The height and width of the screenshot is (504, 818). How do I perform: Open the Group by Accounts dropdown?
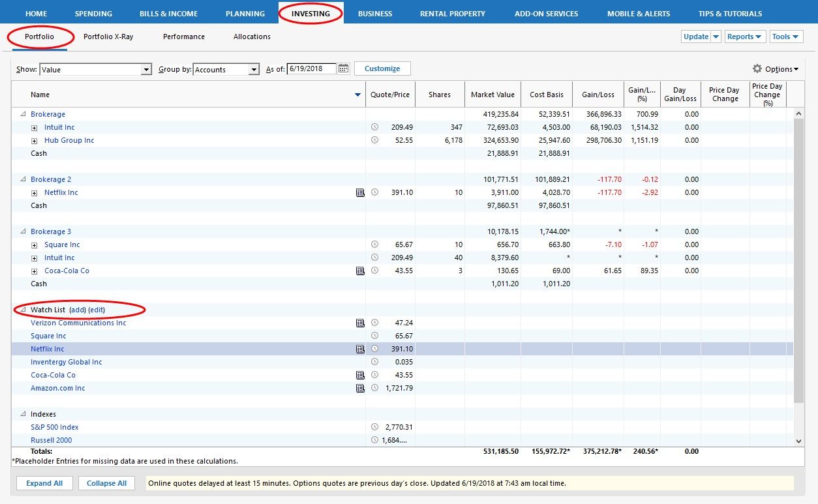tap(254, 70)
